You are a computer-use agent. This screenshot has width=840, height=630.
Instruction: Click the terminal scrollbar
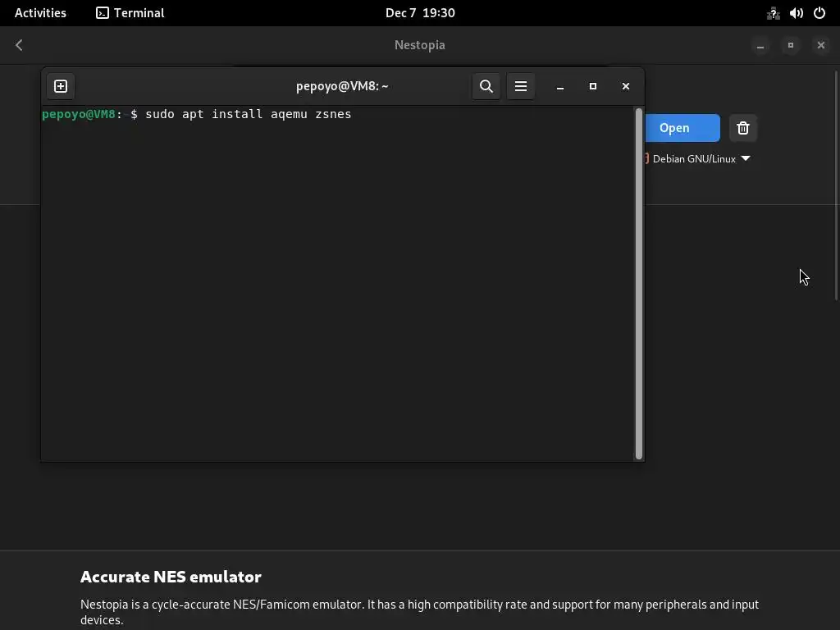tap(638, 284)
